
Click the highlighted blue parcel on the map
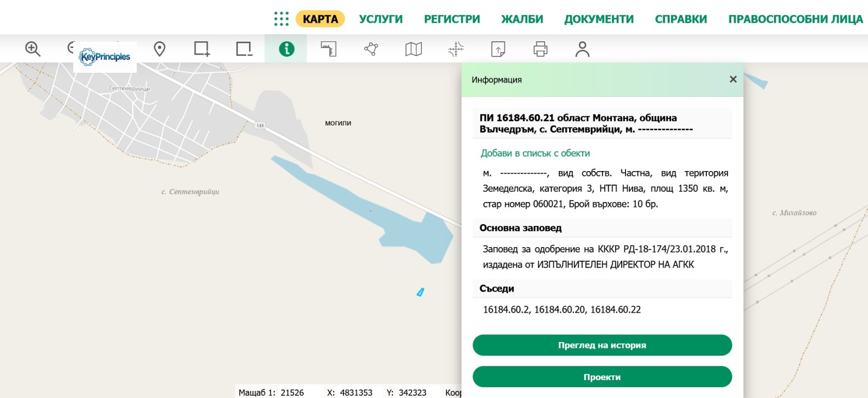tap(420, 292)
